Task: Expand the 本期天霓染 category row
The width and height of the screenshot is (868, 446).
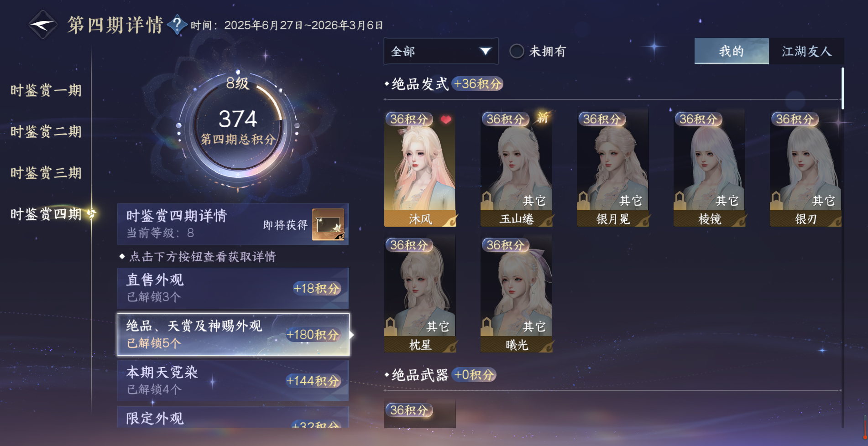Action: click(x=233, y=380)
